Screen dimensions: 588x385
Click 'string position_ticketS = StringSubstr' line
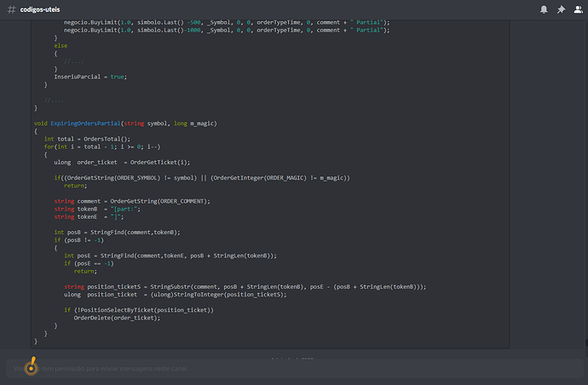[245, 286]
